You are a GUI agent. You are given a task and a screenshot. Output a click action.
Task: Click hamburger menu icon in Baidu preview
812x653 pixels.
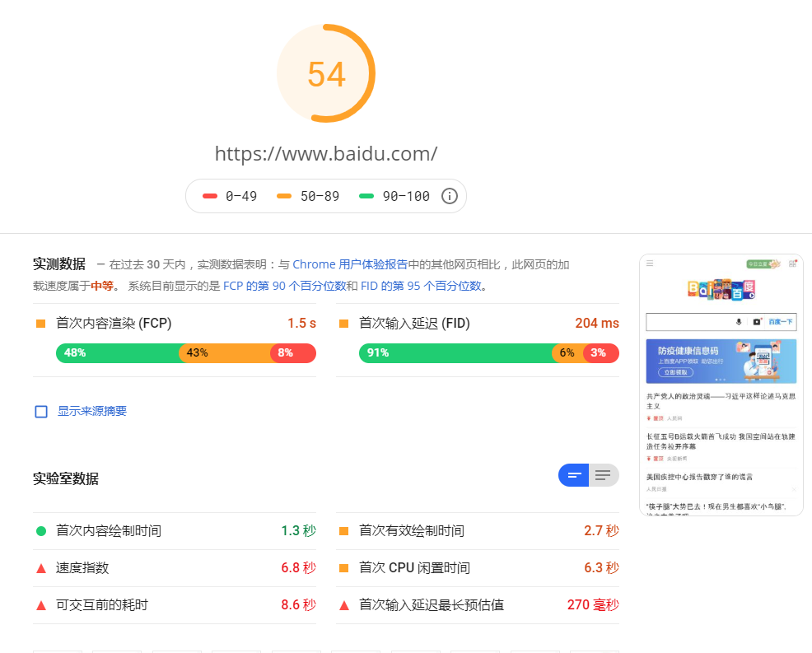point(650,264)
